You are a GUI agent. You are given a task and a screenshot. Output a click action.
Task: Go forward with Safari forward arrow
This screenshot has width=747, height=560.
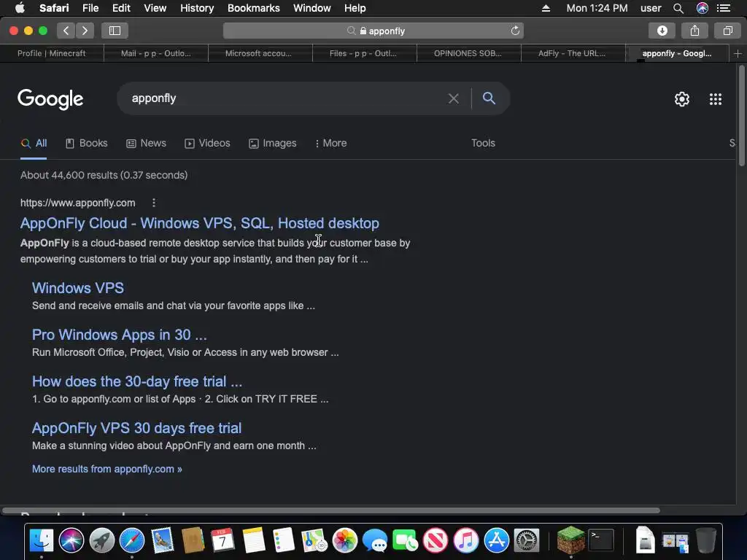85,31
